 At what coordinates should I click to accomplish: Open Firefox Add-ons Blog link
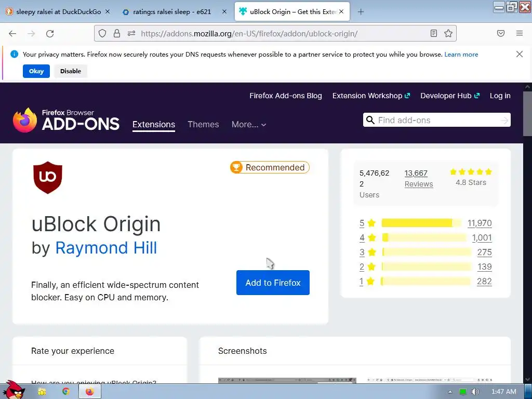(x=286, y=96)
